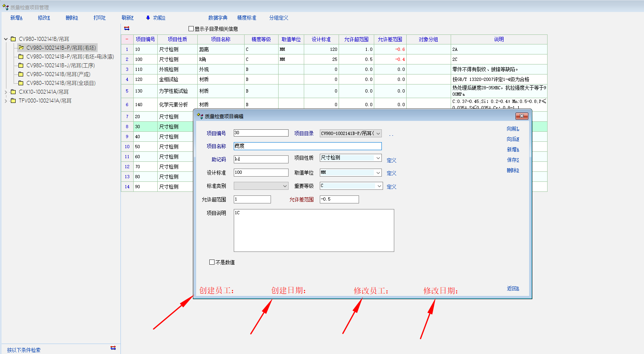Click the 返回R link in the dialog
This screenshot has width=644, height=354.
[513, 288]
